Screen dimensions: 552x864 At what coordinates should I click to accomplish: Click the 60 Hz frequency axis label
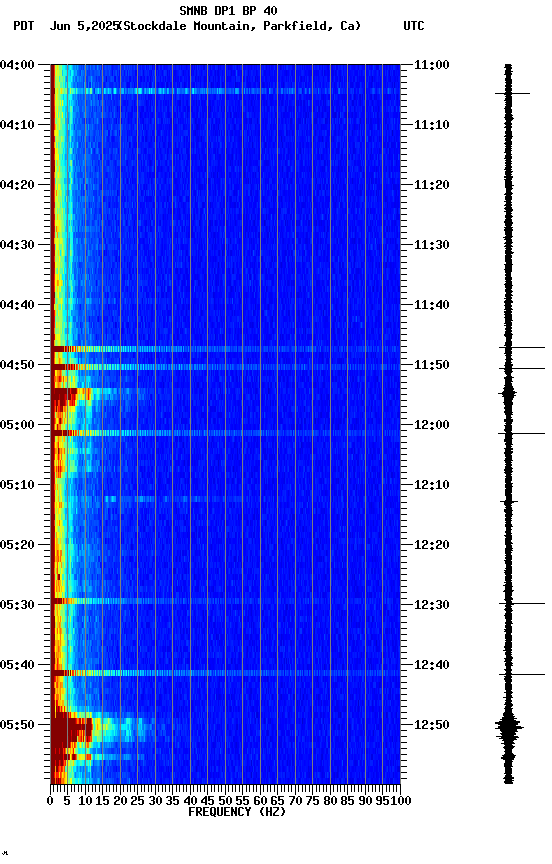click(260, 801)
